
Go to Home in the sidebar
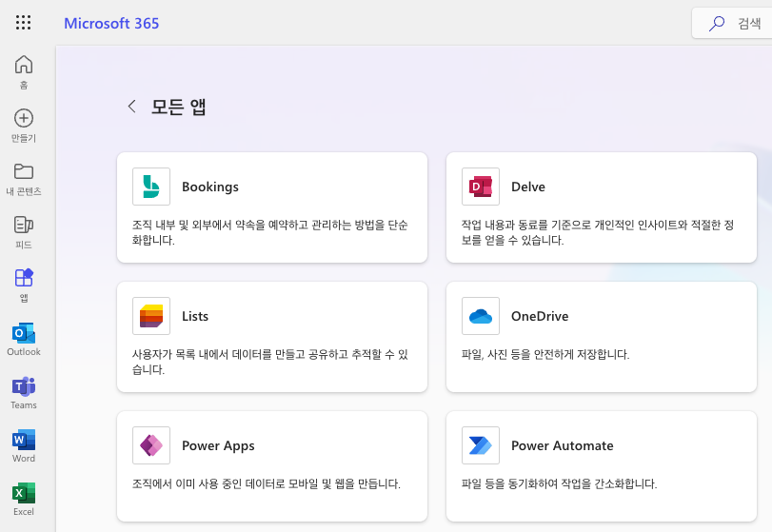pos(24,71)
